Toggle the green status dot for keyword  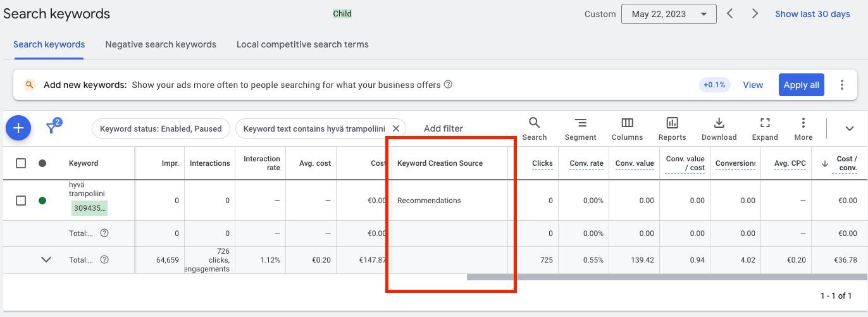coord(42,201)
